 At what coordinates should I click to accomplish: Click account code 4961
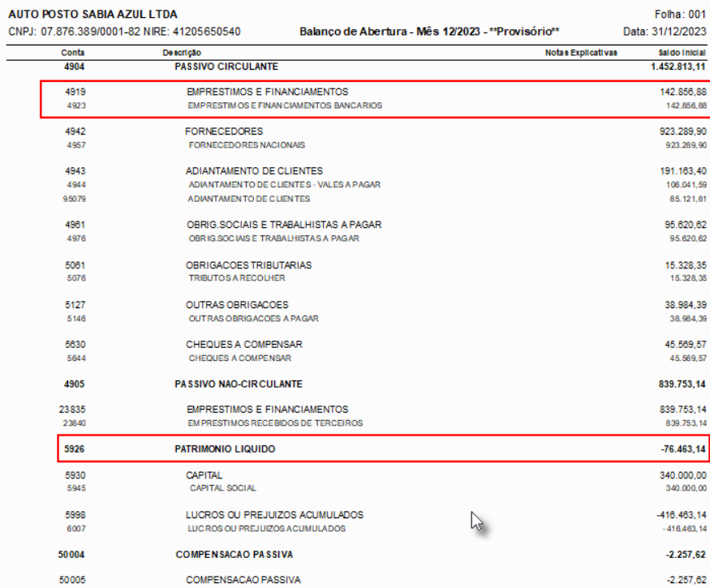tap(75, 225)
